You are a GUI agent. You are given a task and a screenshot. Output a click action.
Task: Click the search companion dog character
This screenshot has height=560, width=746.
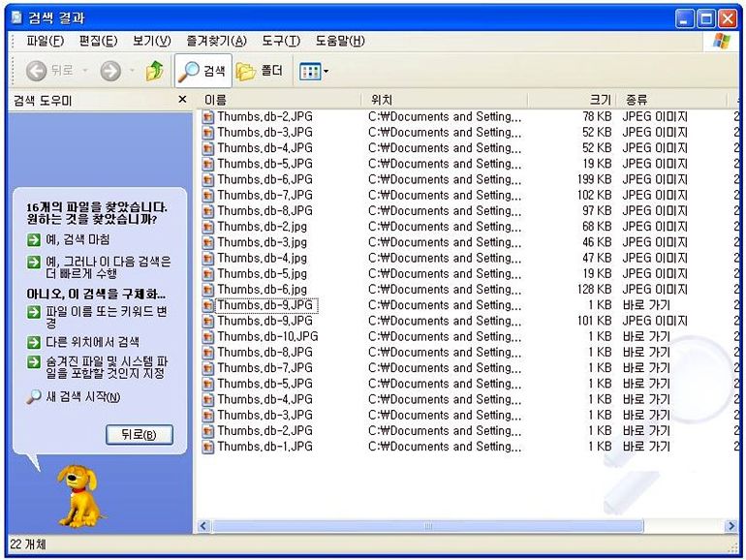tap(79, 495)
